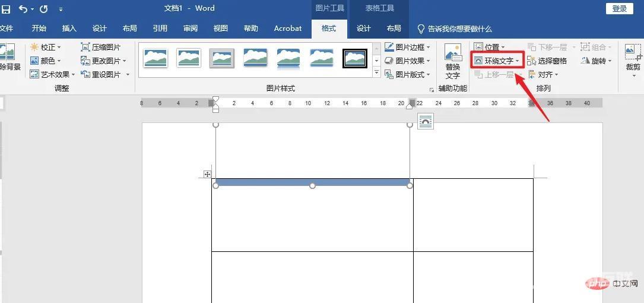Click the Reset Picture (重设图片) button
The image size is (644, 303).
pos(104,74)
